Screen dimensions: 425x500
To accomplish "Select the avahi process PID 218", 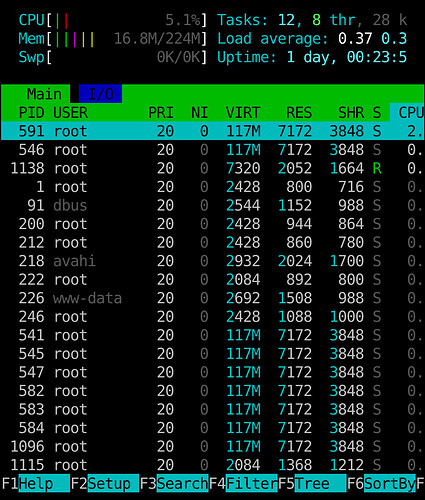I will [x=212, y=261].
